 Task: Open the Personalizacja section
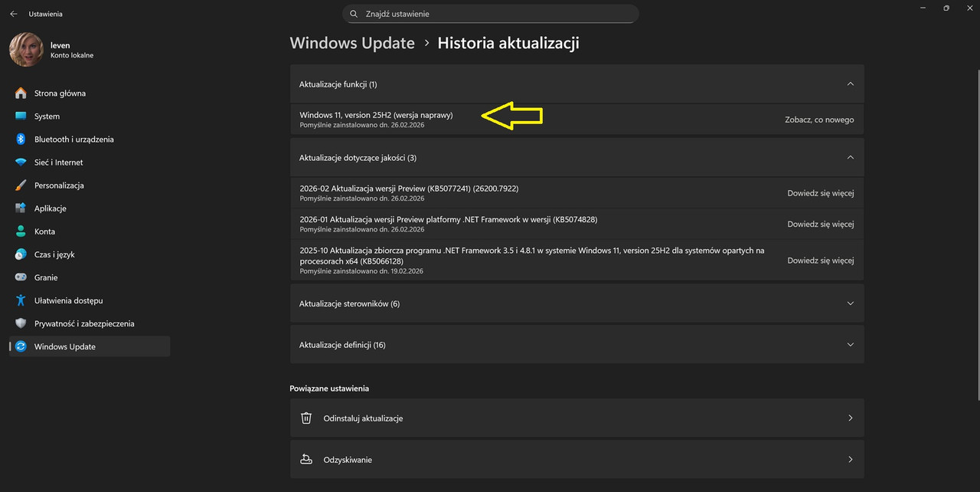(90, 185)
